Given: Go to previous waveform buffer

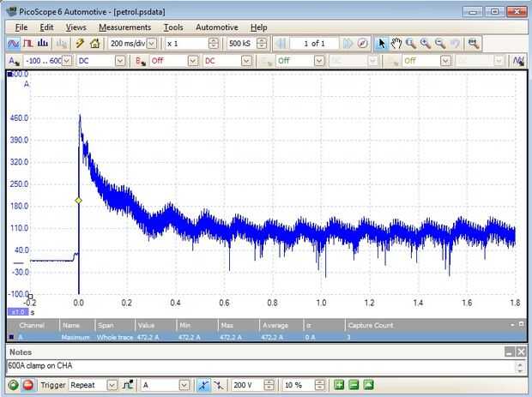Looking at the screenshot, I should (281, 44).
